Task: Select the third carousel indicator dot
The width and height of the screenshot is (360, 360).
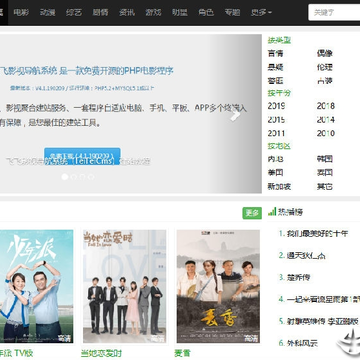Action: [x=82, y=177]
